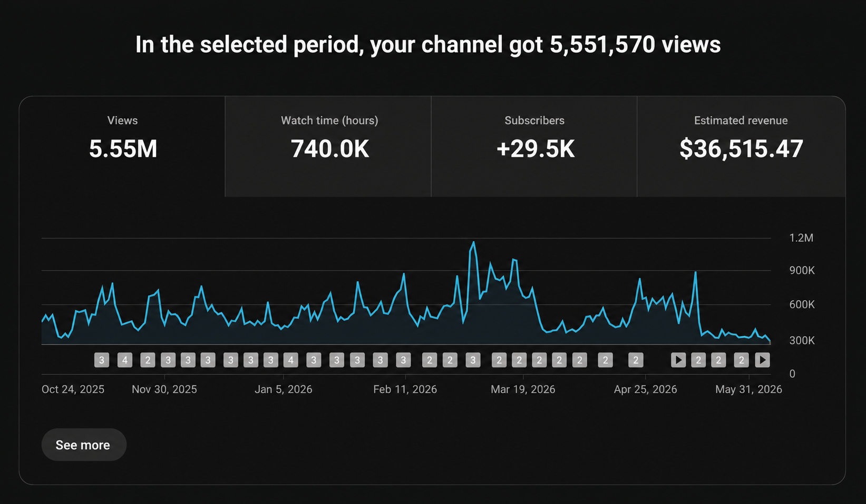Open the Subscribers metric tab

point(534,146)
